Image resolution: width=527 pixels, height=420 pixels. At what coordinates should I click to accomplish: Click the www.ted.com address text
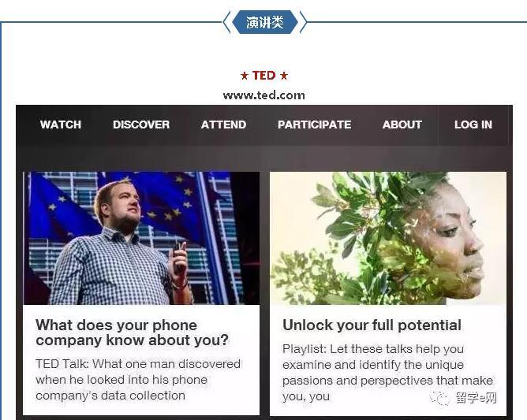click(263, 95)
